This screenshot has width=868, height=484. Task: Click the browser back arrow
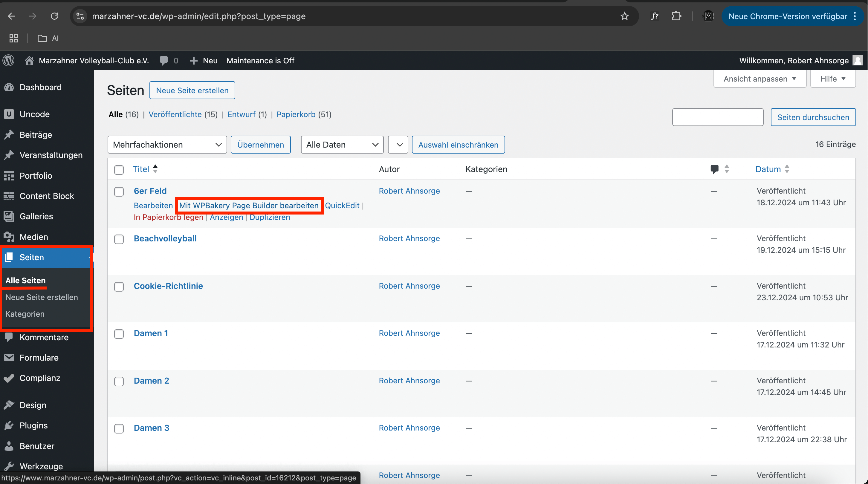[x=11, y=16]
